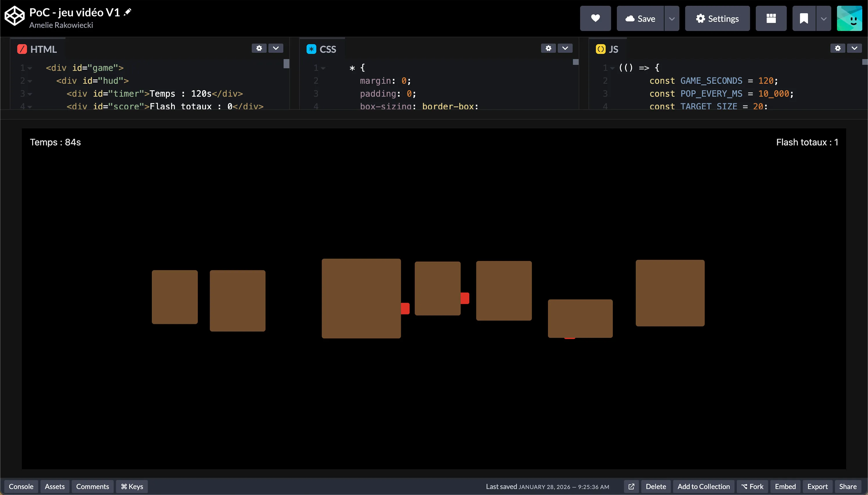Click GAME_SECONDS constant in JS code

tap(711, 81)
